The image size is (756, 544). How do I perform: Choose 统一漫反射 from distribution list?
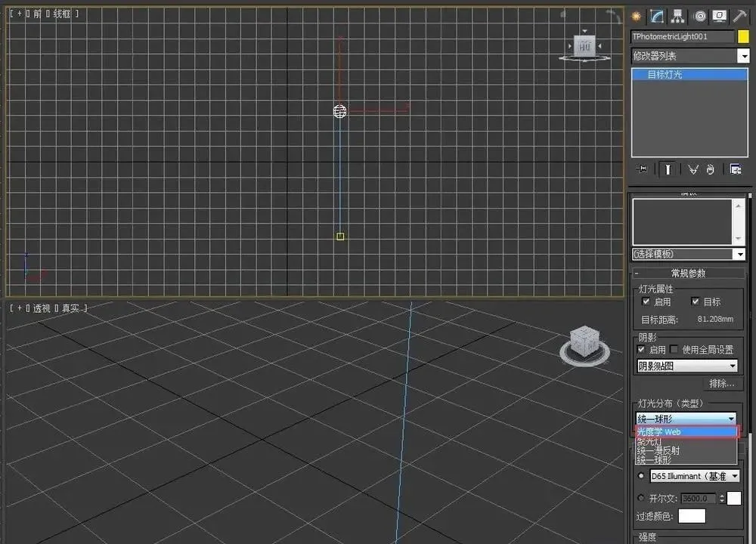[x=686, y=450]
